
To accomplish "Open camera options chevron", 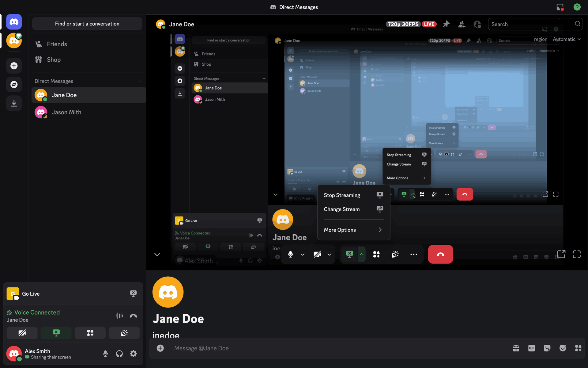I will (330, 254).
